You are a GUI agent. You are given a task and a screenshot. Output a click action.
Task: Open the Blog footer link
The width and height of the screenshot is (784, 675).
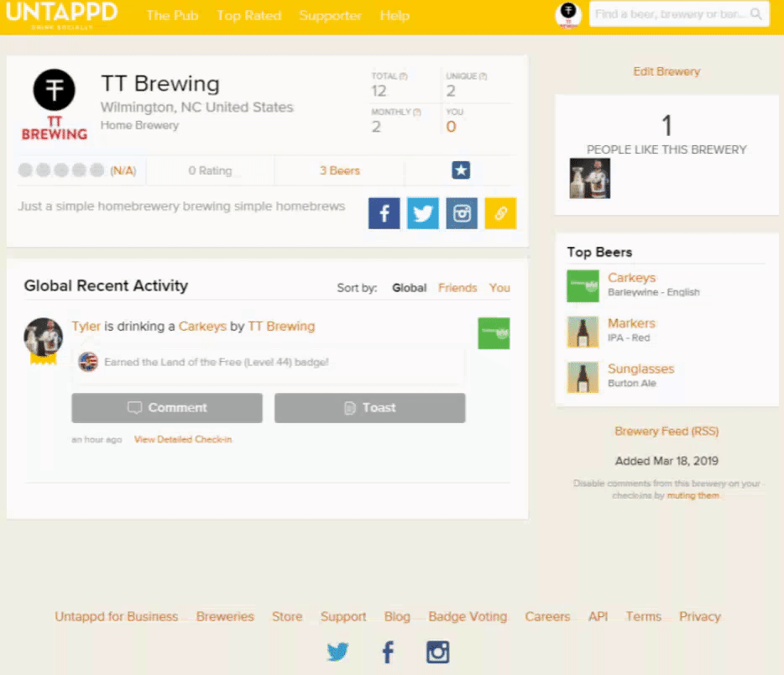click(x=397, y=616)
